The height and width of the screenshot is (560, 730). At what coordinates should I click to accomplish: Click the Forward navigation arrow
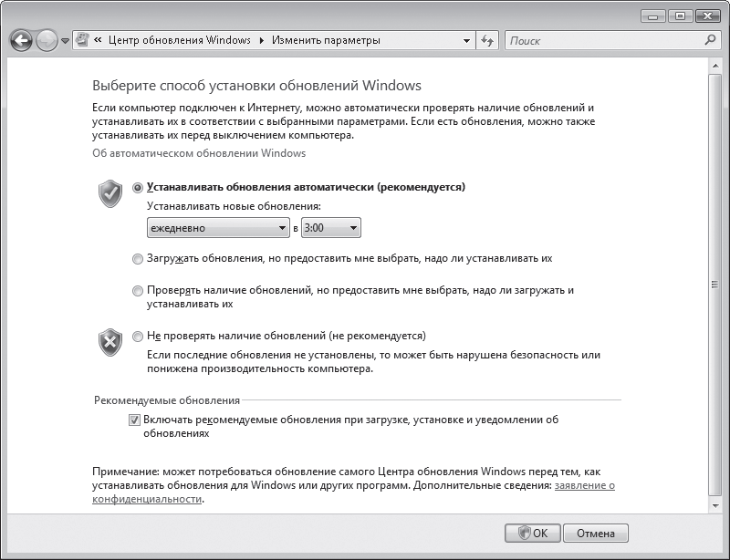coord(47,40)
